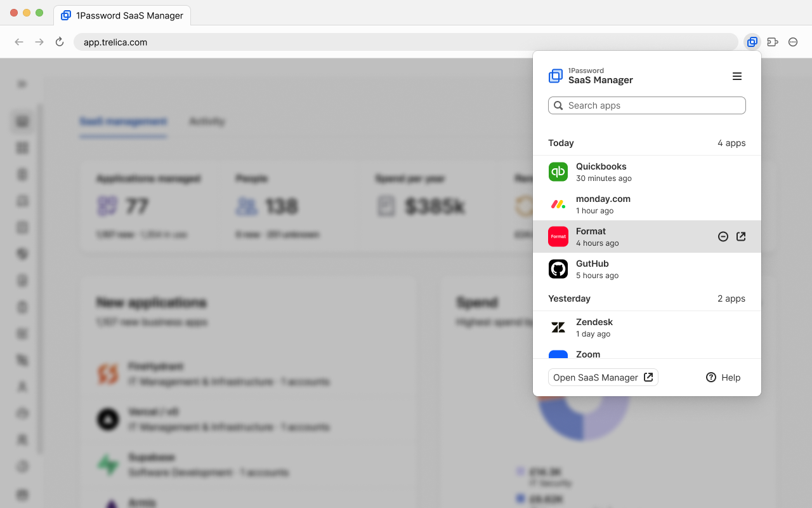This screenshot has height=508, width=812.
Task: Select the 1Password SaaS Manager browser tab
Action: pos(122,15)
